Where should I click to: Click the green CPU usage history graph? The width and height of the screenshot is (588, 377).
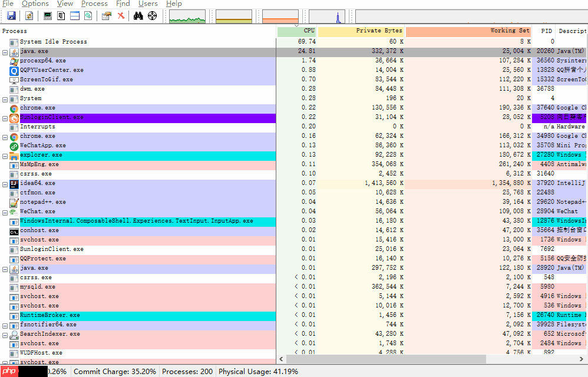coord(187,16)
